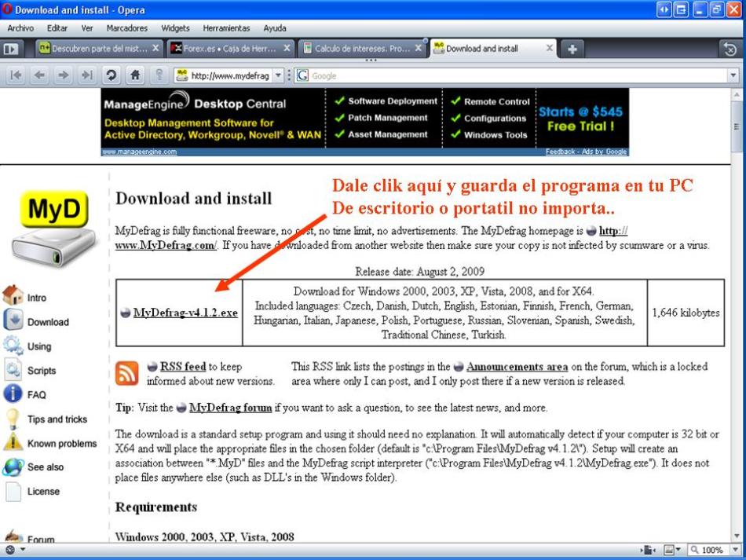Viewport: 746px width, 560px height.
Task: Close the Forex.es tab
Action: tap(287, 49)
